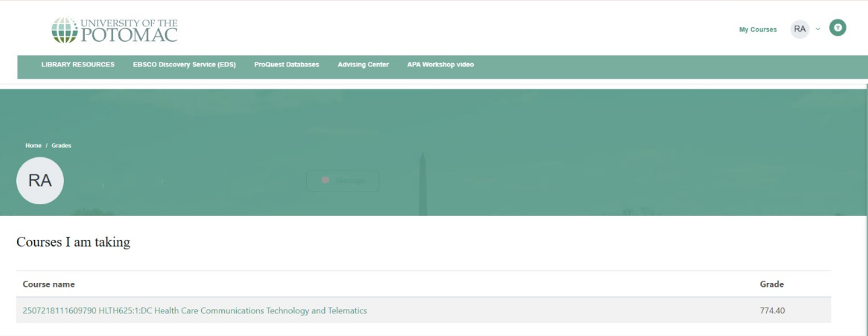Click the University of the Potomac logo

point(114,30)
